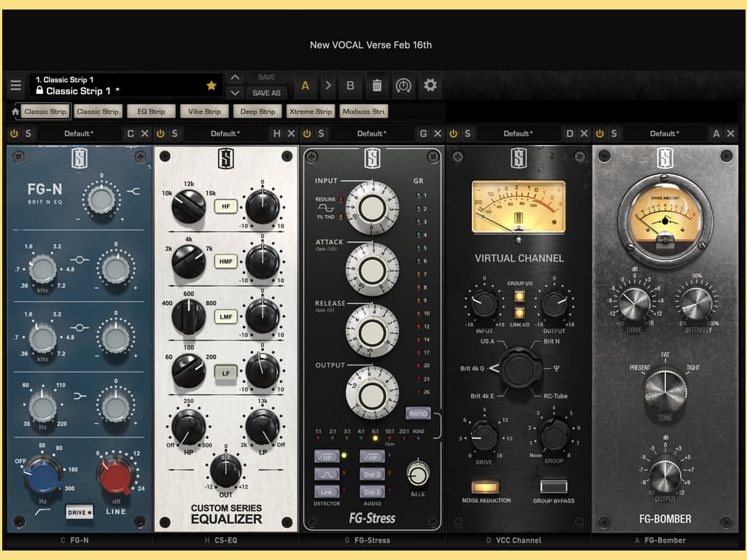Click the RATIO button on FG-Stress
This screenshot has height=560, width=747.
[x=418, y=413]
